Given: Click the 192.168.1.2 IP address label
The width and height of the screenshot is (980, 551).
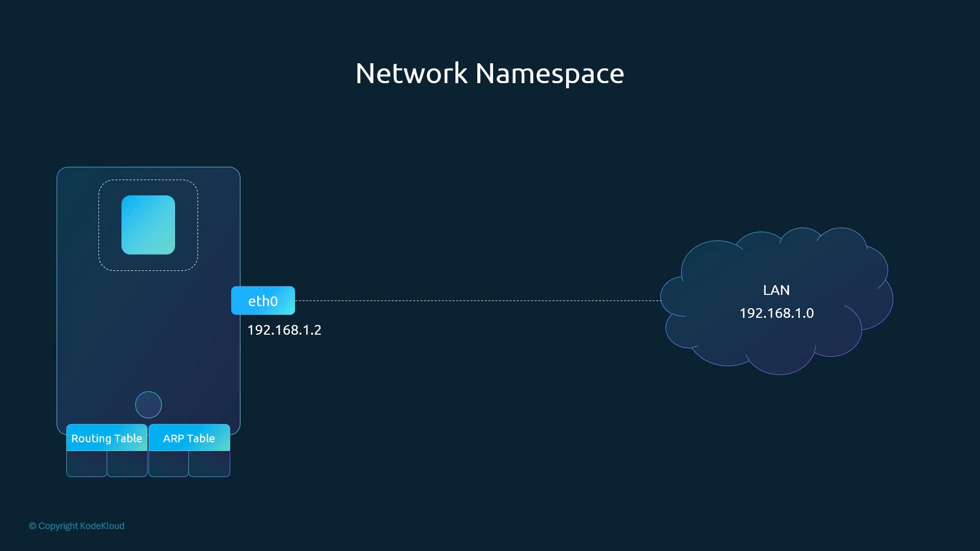Looking at the screenshot, I should coord(284,330).
